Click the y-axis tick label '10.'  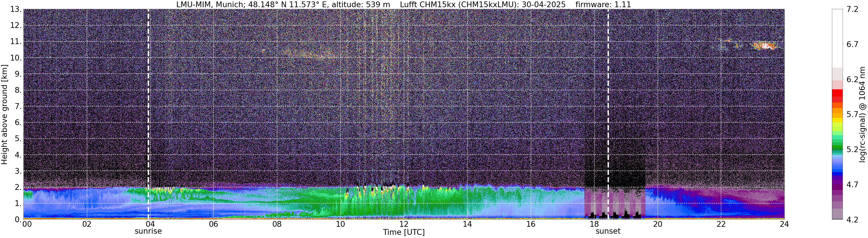pyautogui.click(x=16, y=58)
